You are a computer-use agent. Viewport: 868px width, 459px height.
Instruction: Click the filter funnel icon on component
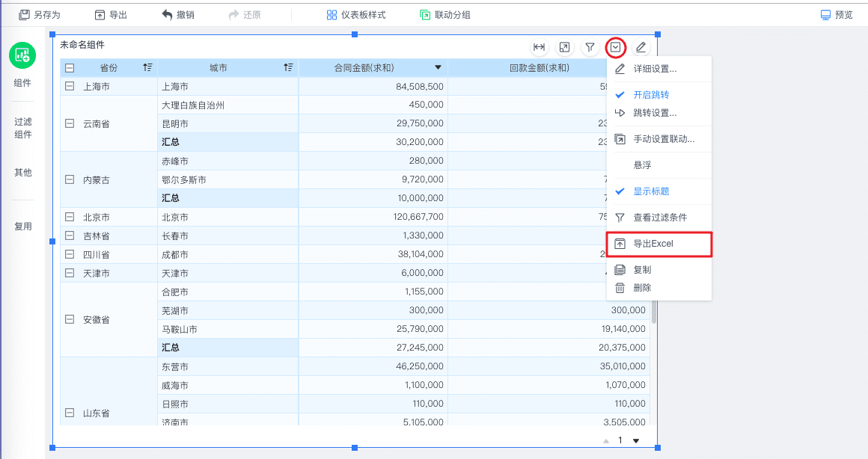point(590,48)
